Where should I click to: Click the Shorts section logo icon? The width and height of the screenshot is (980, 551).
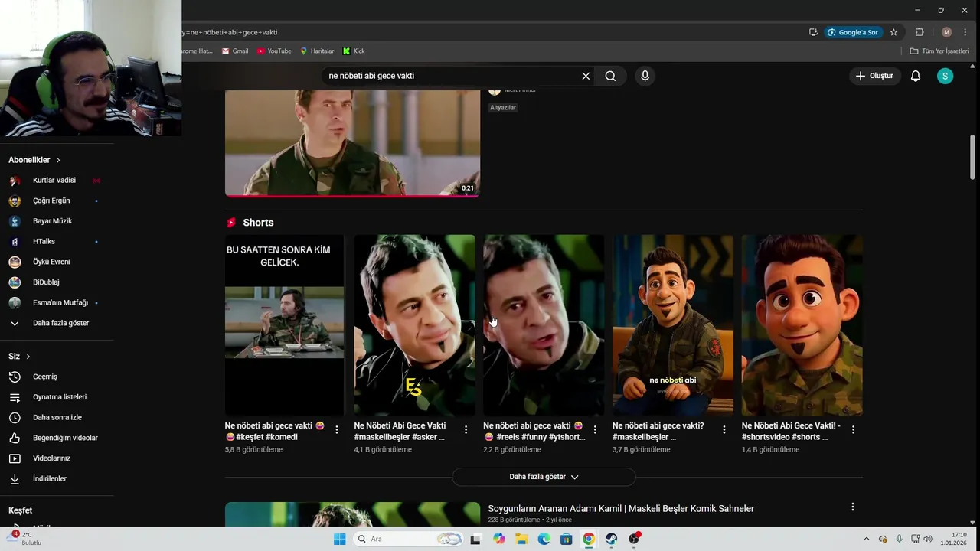pos(231,223)
